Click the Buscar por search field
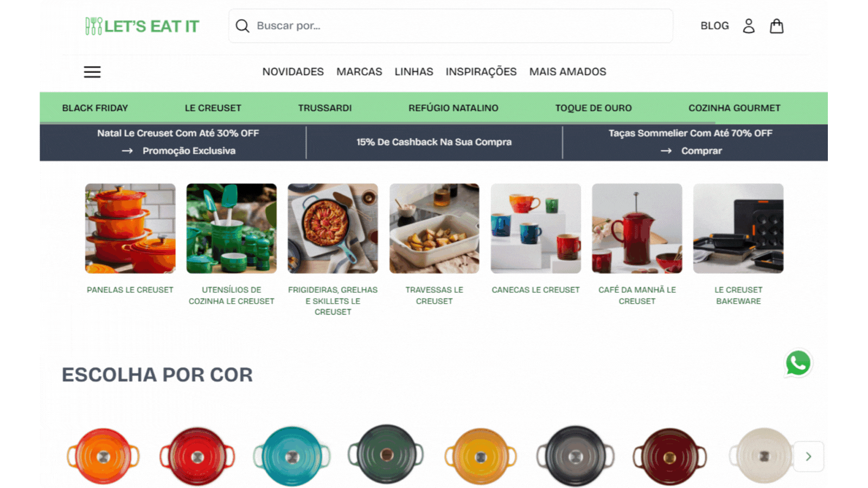The image size is (868, 488). point(451,26)
